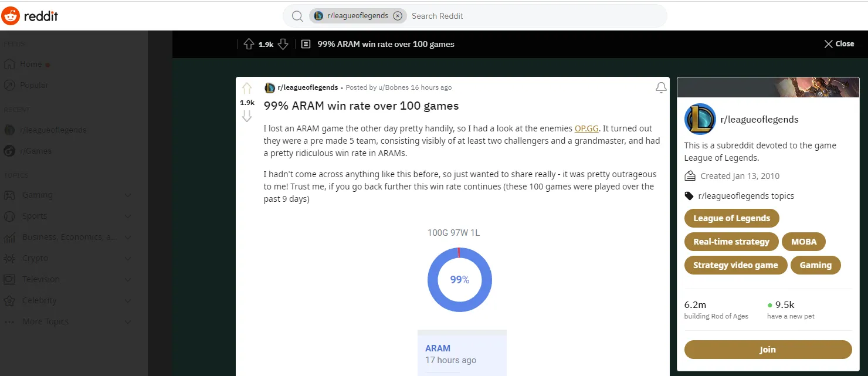
Task: Remove the r/leagueoflegends search filter chip
Action: pyautogui.click(x=397, y=16)
